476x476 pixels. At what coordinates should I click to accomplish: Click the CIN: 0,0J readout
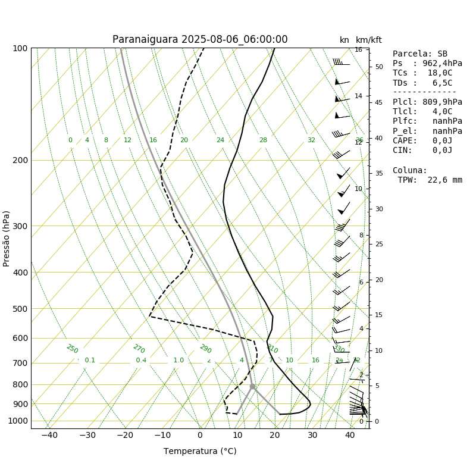coord(422,151)
